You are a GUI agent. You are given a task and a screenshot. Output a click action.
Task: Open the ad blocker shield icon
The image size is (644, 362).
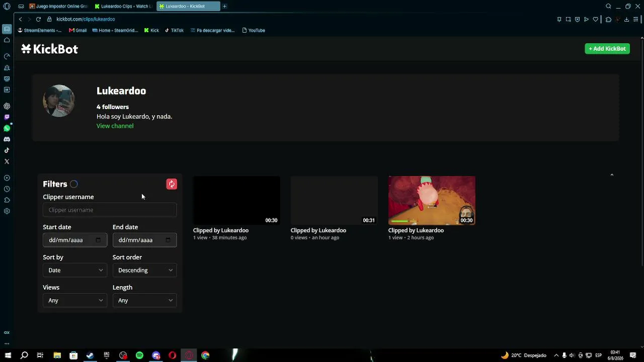(x=578, y=19)
